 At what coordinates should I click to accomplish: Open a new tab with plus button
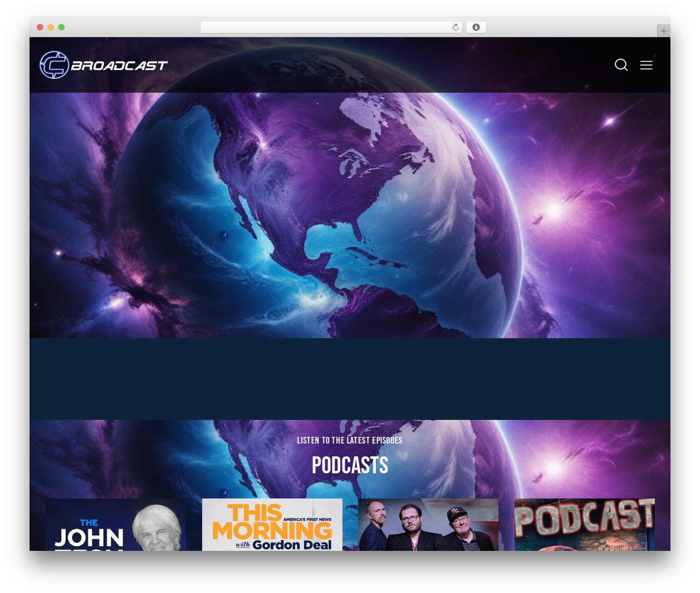coord(663,31)
